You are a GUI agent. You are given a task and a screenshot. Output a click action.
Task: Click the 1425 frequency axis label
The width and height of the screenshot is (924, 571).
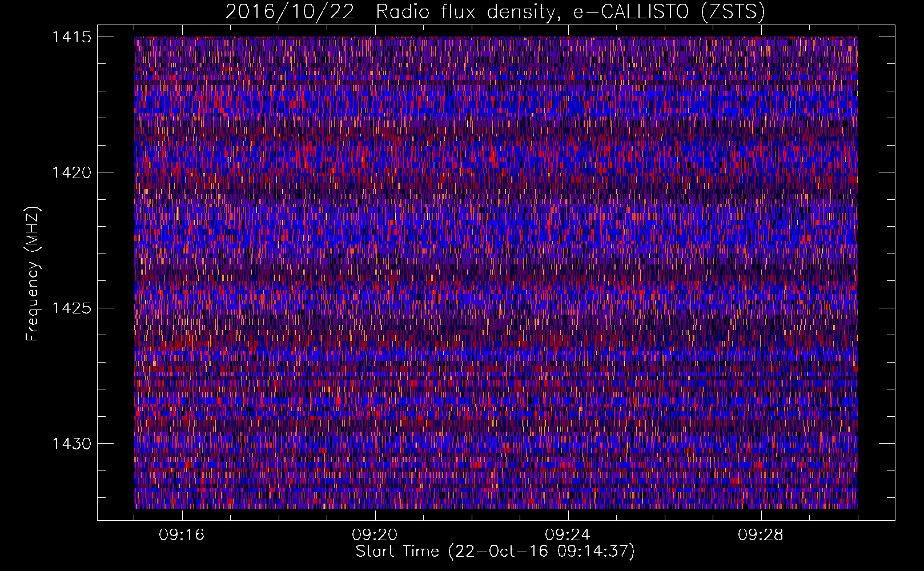click(x=71, y=308)
